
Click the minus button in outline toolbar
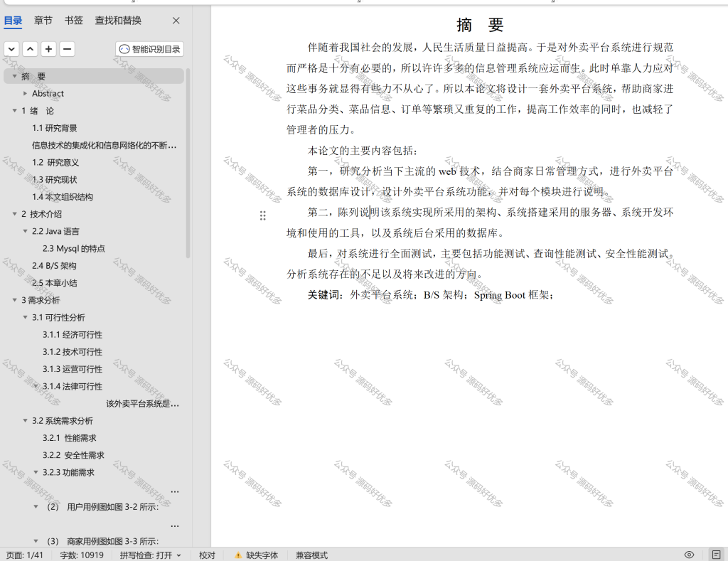(68, 49)
